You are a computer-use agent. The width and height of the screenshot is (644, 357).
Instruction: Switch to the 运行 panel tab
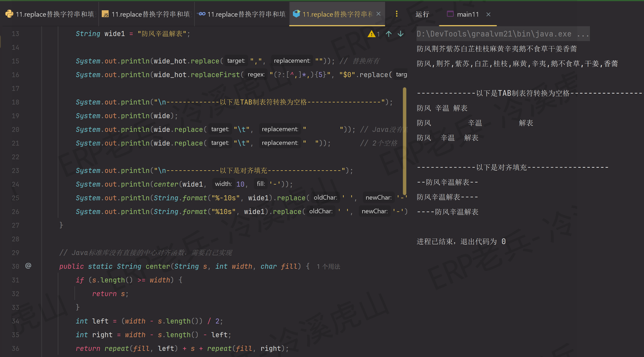click(x=422, y=14)
